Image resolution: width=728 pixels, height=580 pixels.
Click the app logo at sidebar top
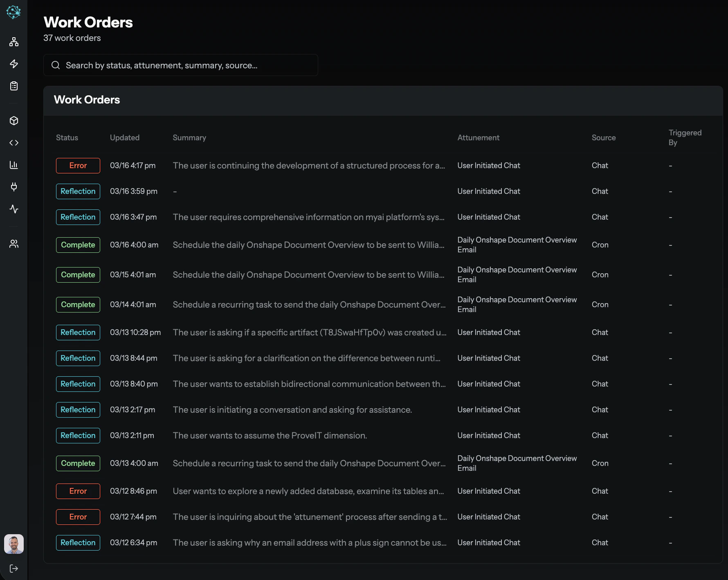pos(14,12)
